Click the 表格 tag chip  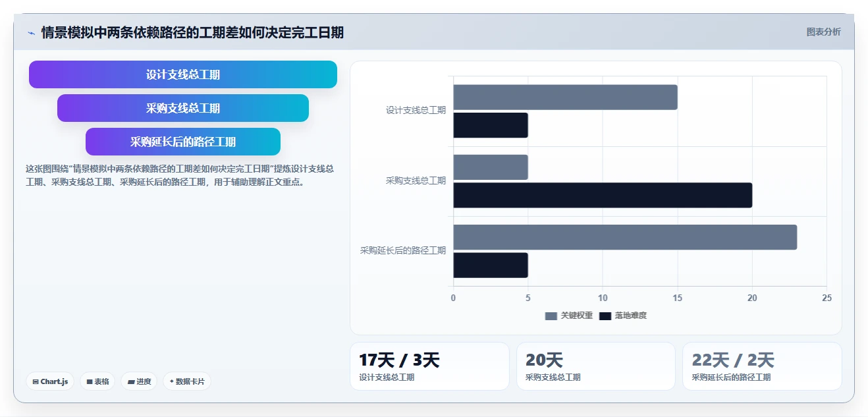pos(97,381)
